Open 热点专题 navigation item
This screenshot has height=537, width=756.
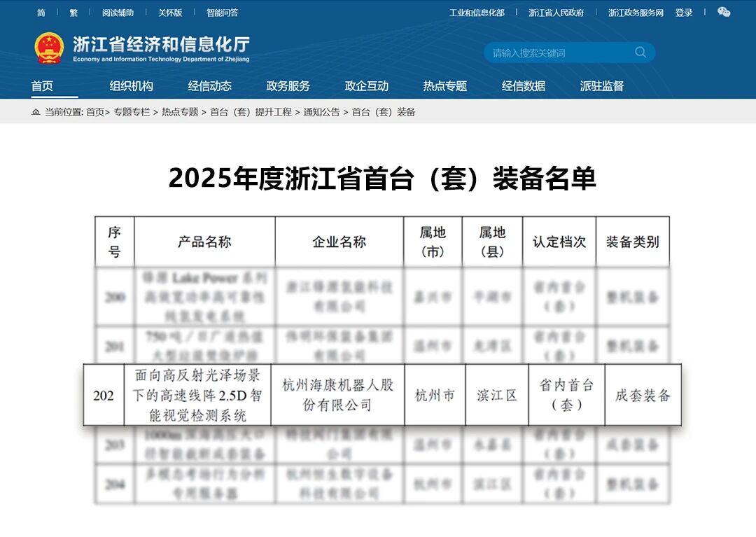[x=444, y=86]
